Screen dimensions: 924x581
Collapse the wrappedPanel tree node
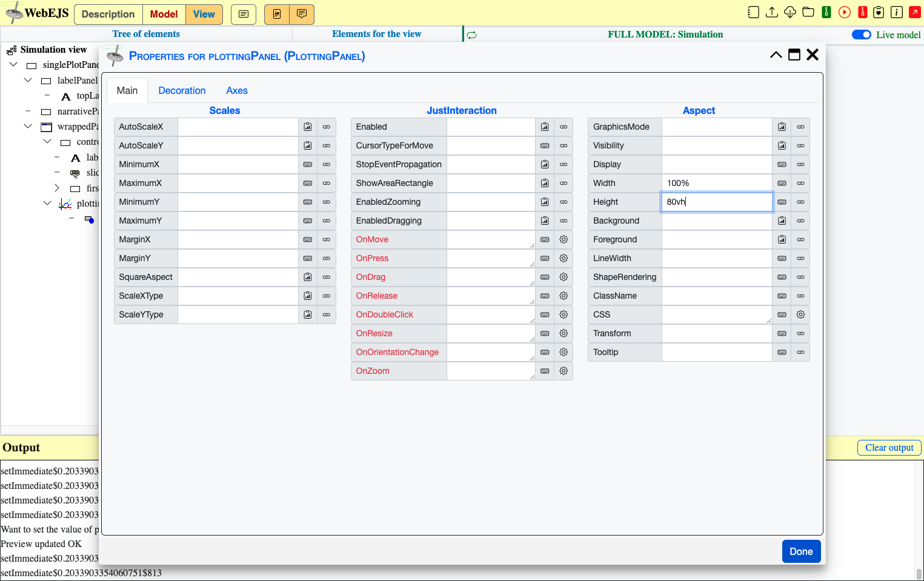(28, 126)
